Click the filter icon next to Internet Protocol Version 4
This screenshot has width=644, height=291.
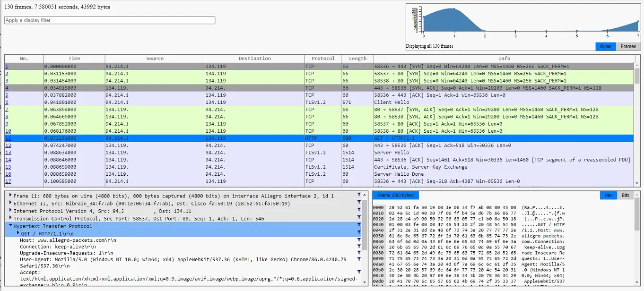click(x=359, y=210)
